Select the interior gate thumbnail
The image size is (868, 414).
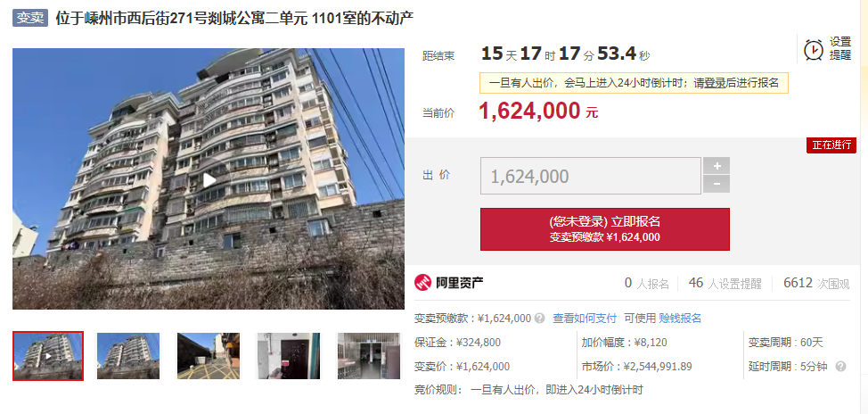tap(369, 356)
